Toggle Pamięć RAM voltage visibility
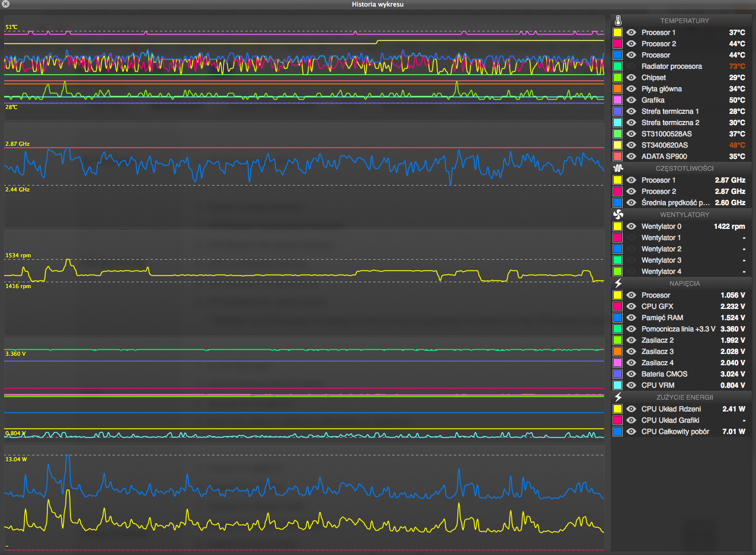Viewport: 756px width, 555px height. tap(632, 318)
